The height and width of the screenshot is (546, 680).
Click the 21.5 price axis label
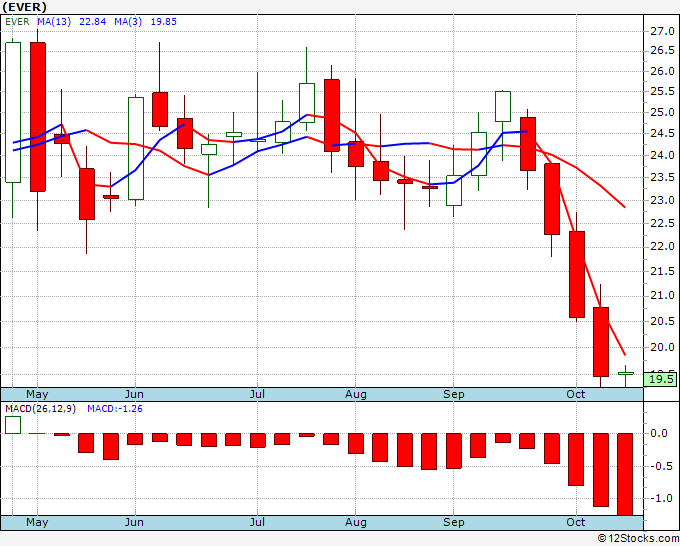662,271
